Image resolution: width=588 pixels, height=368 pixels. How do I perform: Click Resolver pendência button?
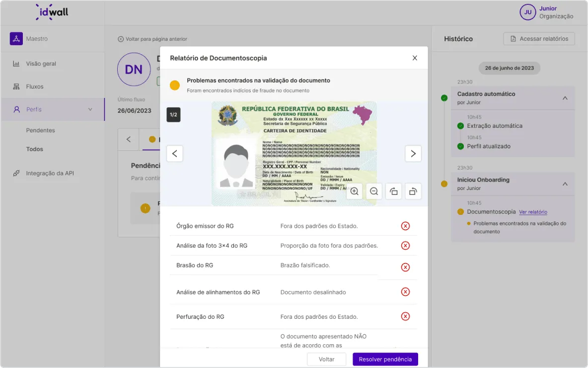[x=385, y=360]
